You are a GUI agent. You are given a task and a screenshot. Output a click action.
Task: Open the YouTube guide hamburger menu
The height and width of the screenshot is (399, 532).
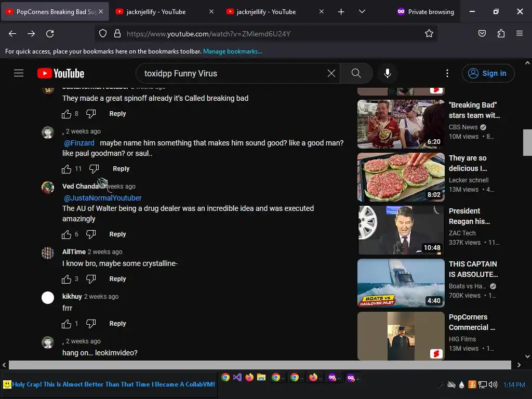coord(19,73)
